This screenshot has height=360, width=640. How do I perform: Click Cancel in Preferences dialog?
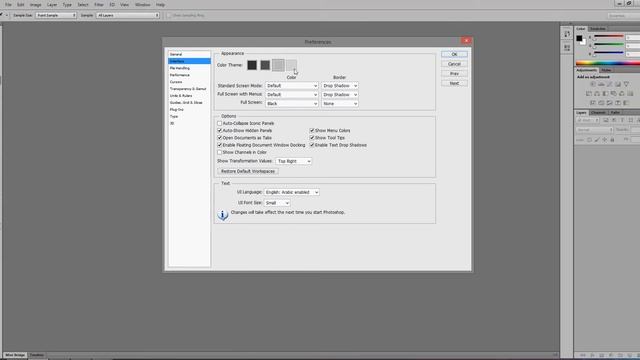[454, 64]
